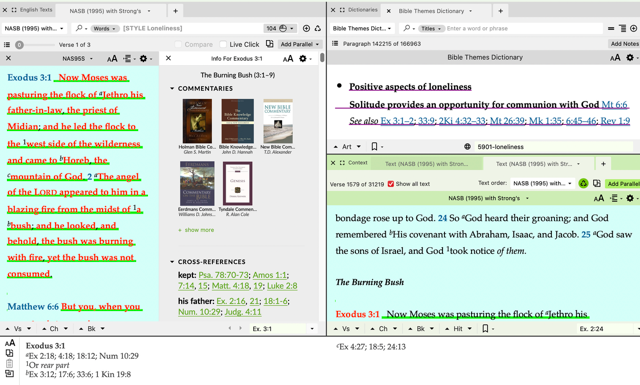Open Mt 6:6 link in dictionary
The width and height of the screenshot is (640, 385).
615,105
